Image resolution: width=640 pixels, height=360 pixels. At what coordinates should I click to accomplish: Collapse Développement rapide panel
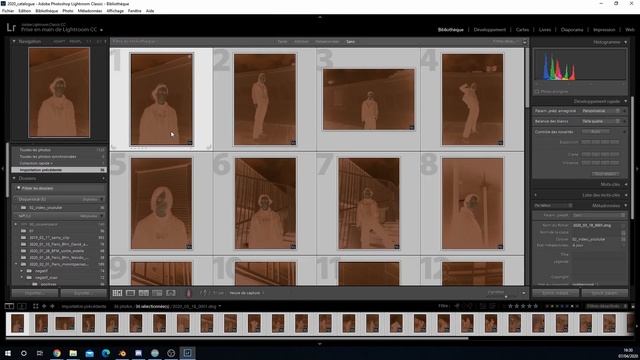626,101
